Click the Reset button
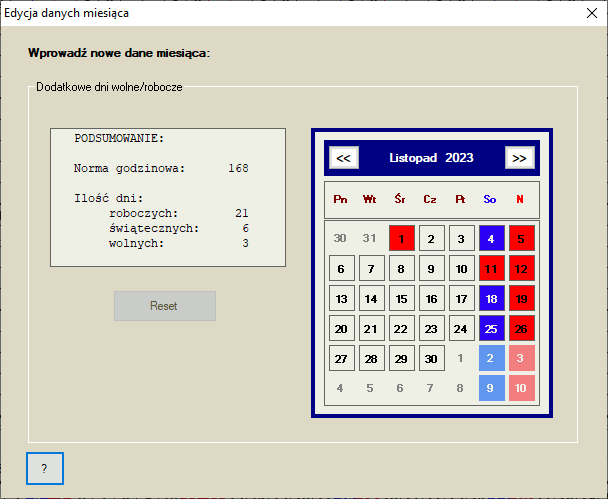Viewport: 608px width, 499px height. (x=165, y=306)
